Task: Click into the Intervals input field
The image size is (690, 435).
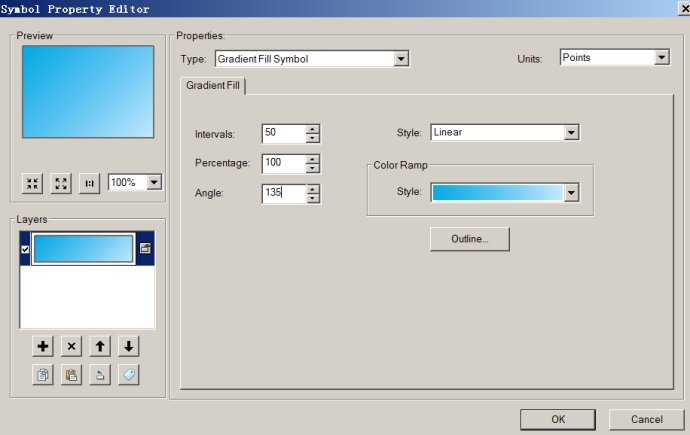Action: click(x=284, y=133)
